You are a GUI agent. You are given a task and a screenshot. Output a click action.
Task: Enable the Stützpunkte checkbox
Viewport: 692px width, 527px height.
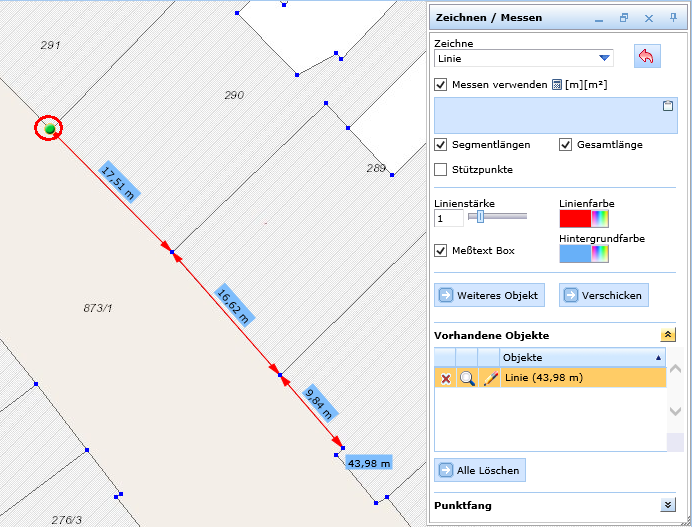click(x=441, y=169)
